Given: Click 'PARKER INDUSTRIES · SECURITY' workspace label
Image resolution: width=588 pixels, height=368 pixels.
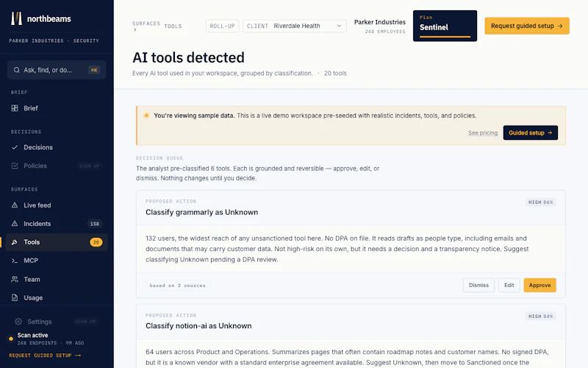Looking at the screenshot, I should [54, 40].
